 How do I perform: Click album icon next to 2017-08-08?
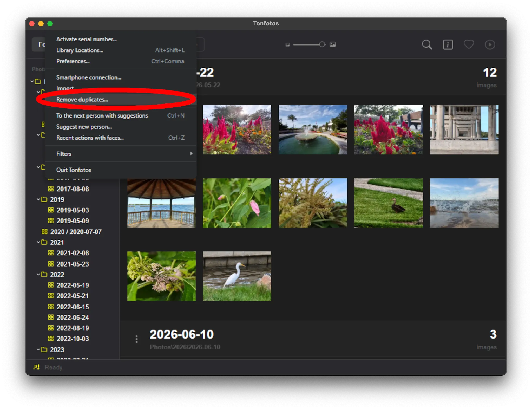(51, 189)
